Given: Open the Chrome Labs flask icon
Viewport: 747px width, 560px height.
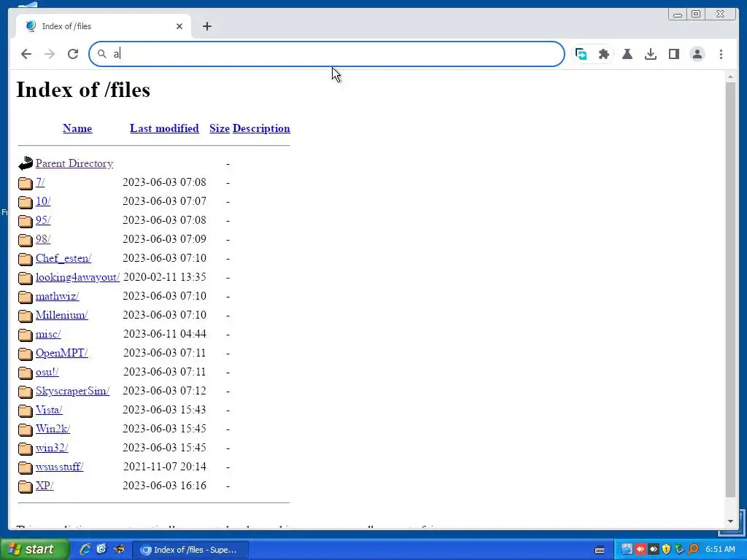Looking at the screenshot, I should 627,54.
